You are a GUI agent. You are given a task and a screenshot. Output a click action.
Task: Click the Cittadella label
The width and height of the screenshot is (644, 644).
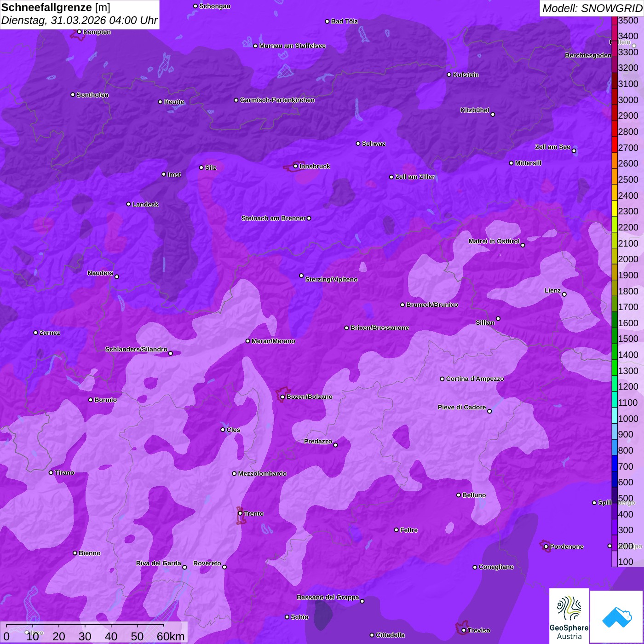(x=390, y=635)
